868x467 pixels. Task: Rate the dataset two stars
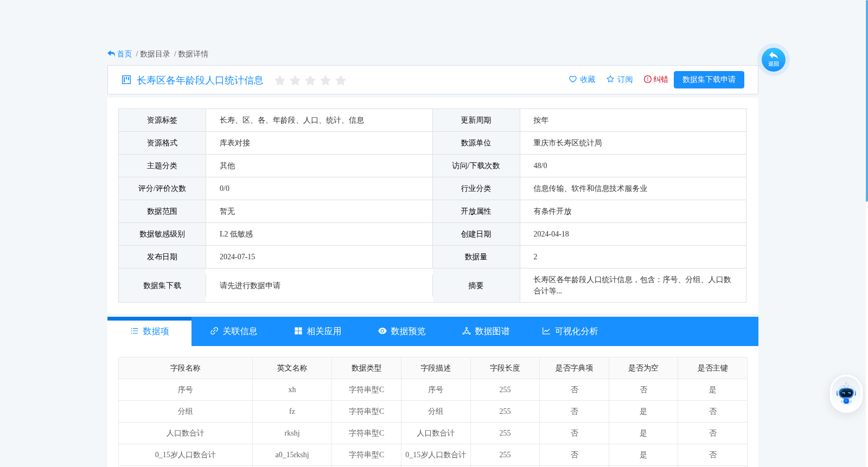tap(295, 80)
